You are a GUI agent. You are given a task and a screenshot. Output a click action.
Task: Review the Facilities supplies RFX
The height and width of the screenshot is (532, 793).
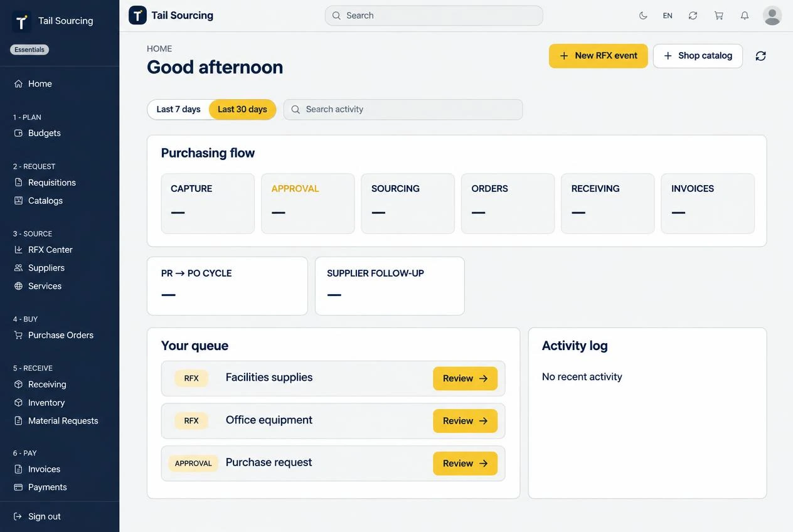(x=465, y=378)
